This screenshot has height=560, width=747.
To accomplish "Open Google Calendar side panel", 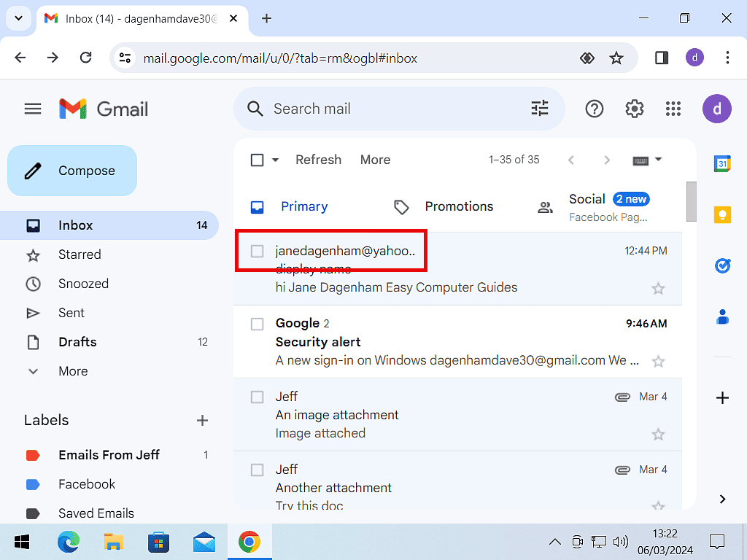I will click(x=722, y=164).
